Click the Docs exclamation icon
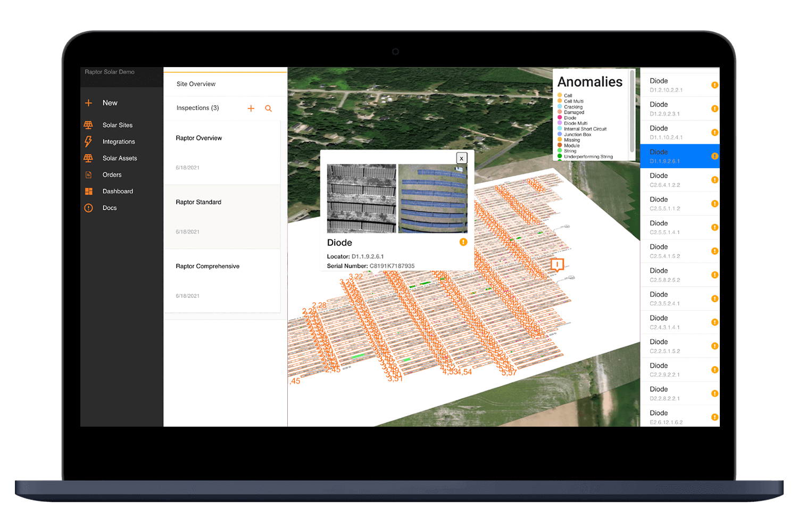798x532 pixels. point(88,207)
